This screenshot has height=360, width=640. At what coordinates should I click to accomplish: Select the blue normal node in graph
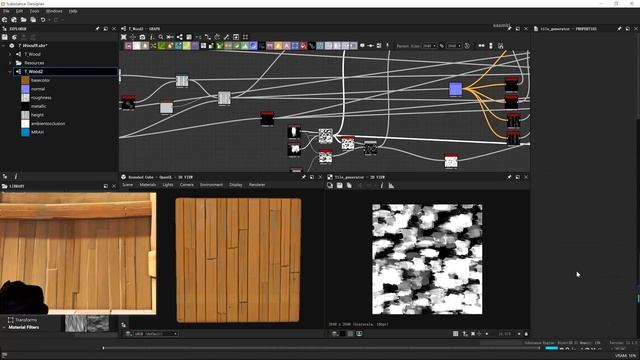coord(456,89)
